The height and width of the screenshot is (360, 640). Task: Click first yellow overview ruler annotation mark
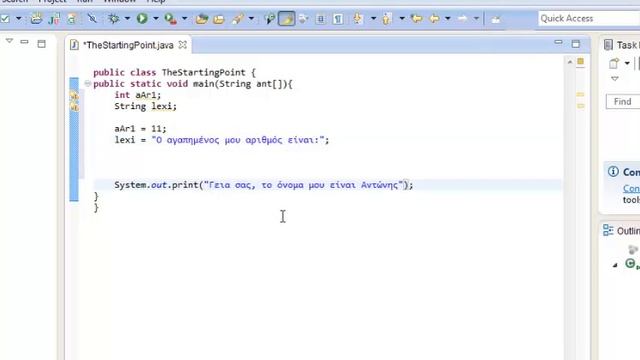(580, 94)
